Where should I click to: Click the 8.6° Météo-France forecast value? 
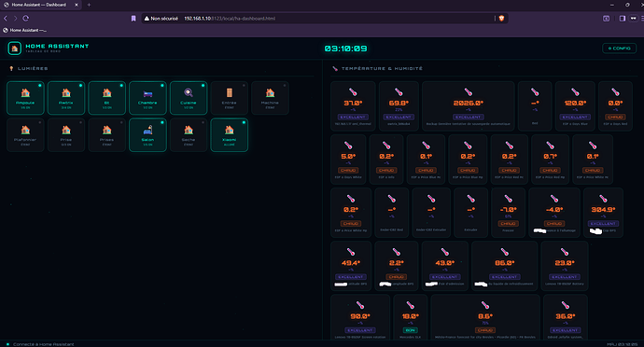[485, 316]
